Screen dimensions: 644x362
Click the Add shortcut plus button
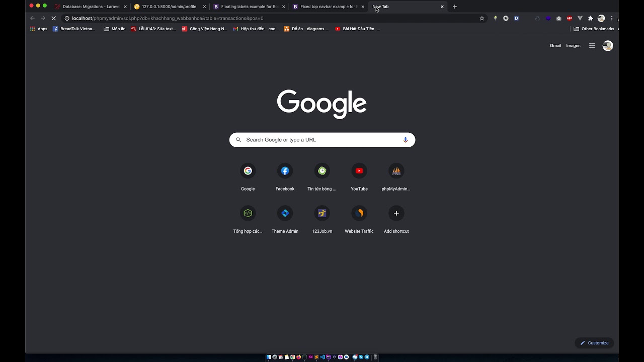coord(396,213)
